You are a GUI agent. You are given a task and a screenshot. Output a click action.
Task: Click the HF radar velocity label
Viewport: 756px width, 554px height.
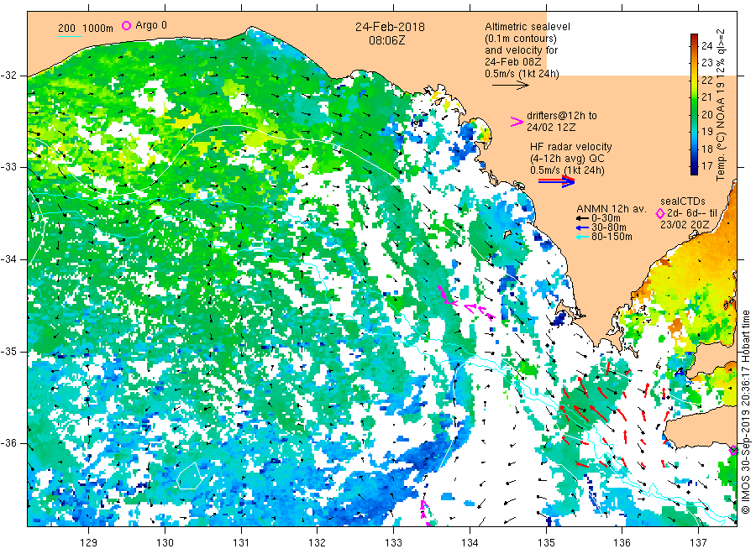pos(571,147)
